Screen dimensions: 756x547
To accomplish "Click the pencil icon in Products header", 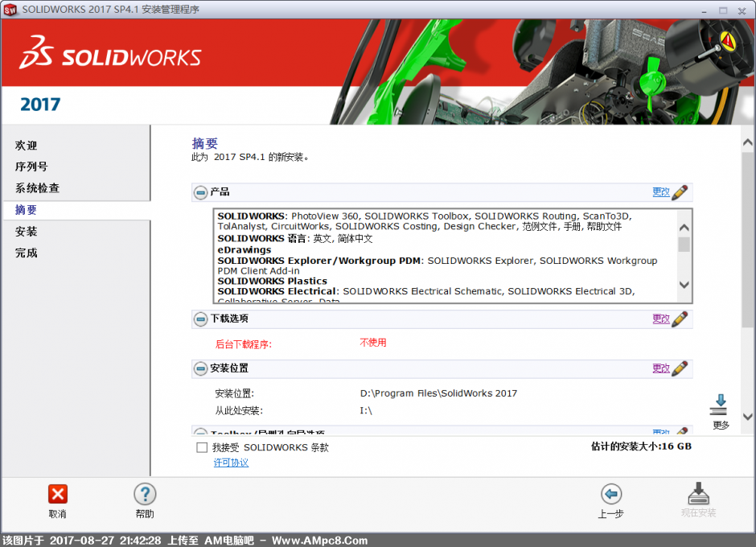I will pos(680,192).
